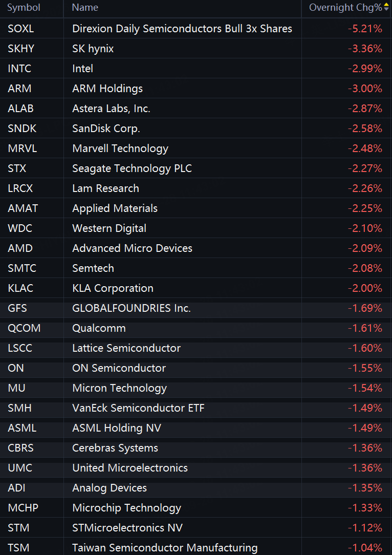Open the GLOBALFOUNDRIES Inc. row
This screenshot has width=392, height=555.
pyautogui.click(x=196, y=308)
